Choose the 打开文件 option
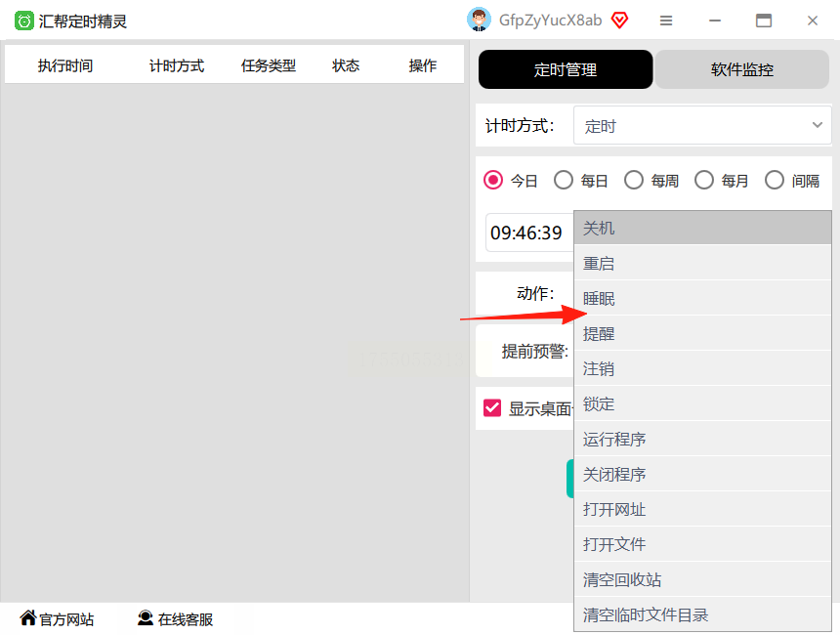The height and width of the screenshot is (635, 840). (702, 544)
